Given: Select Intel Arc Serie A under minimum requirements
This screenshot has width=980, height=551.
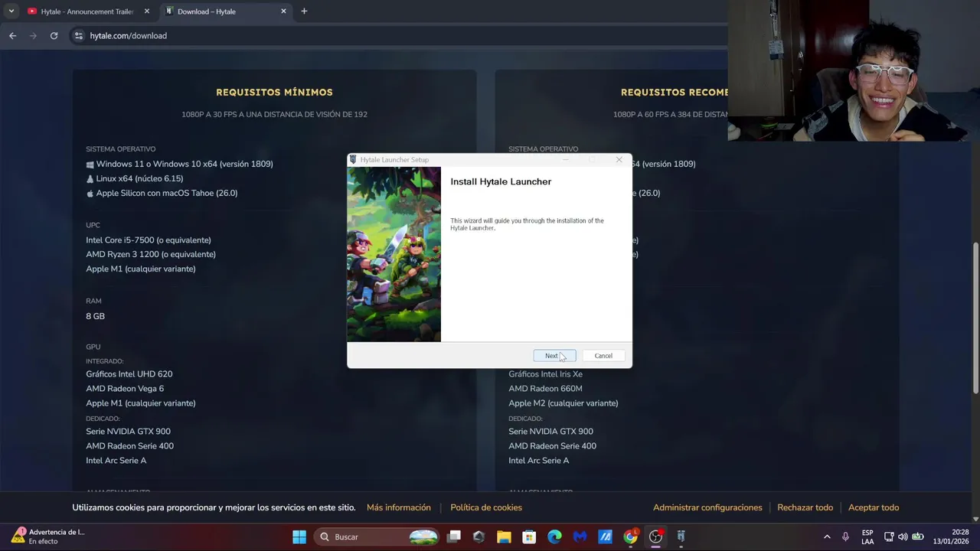Looking at the screenshot, I should [116, 461].
